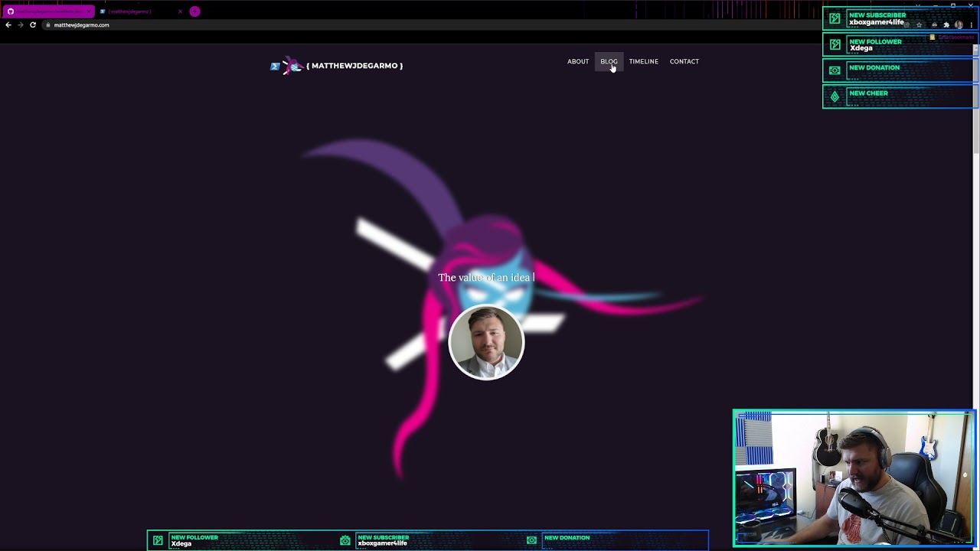The image size is (980, 551).
Task: Open the CONTACT navigation link
Action: [684, 61]
